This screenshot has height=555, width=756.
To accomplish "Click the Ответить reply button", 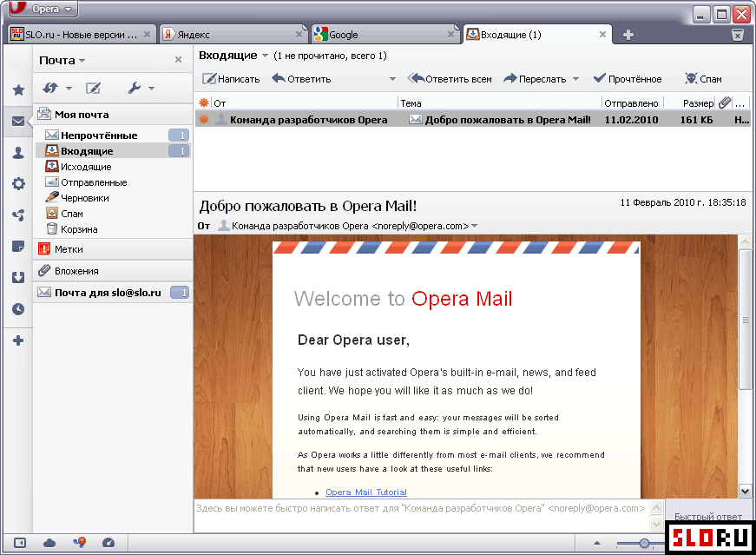I will tap(301, 79).
